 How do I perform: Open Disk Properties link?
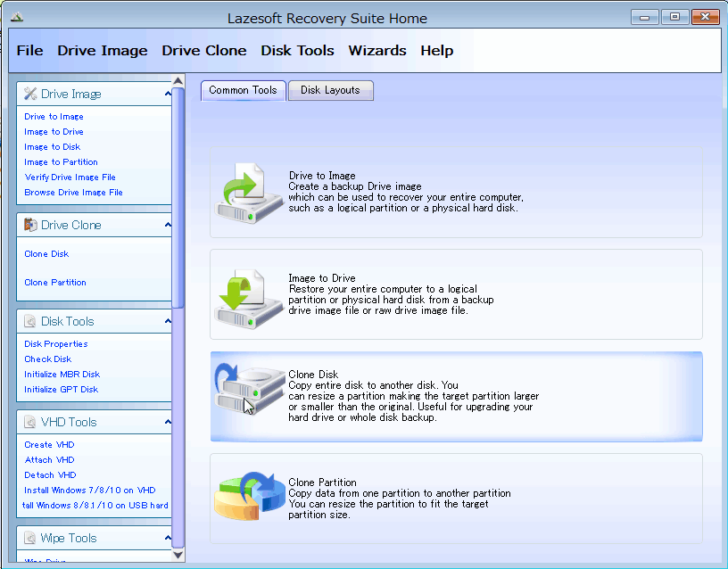tap(56, 344)
